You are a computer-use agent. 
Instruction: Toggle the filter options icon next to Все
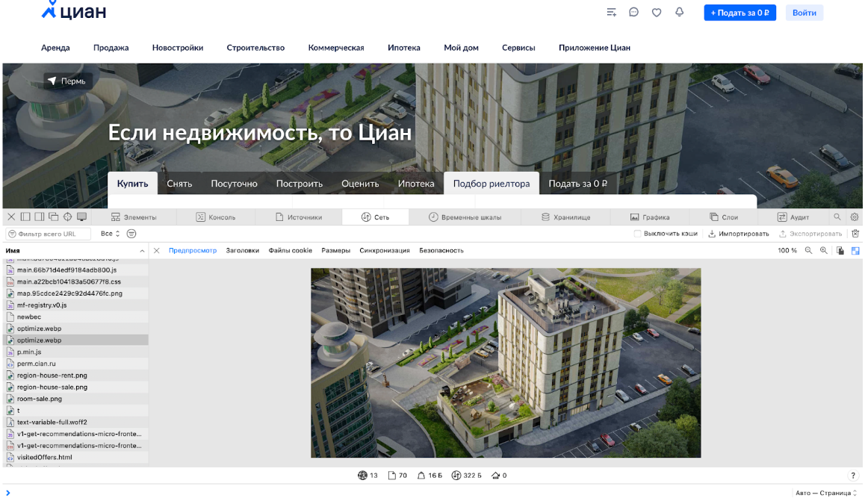(131, 233)
